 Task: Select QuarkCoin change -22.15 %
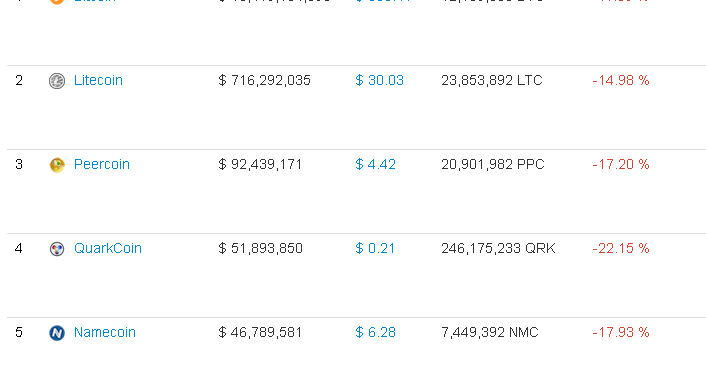(621, 248)
